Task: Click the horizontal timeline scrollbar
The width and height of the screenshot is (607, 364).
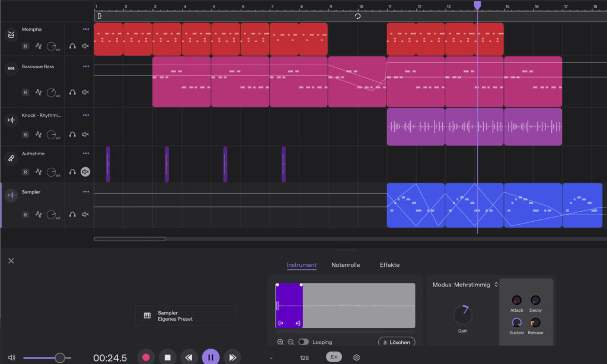Action: click(x=130, y=239)
